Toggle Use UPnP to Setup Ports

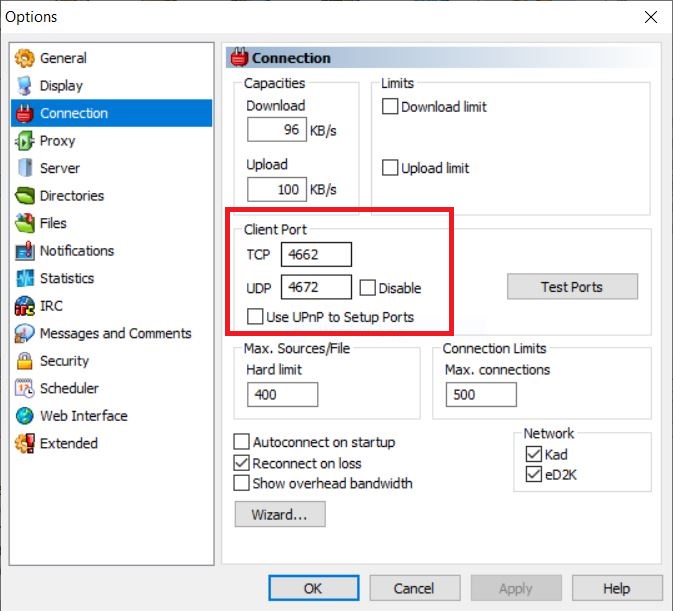(256, 317)
